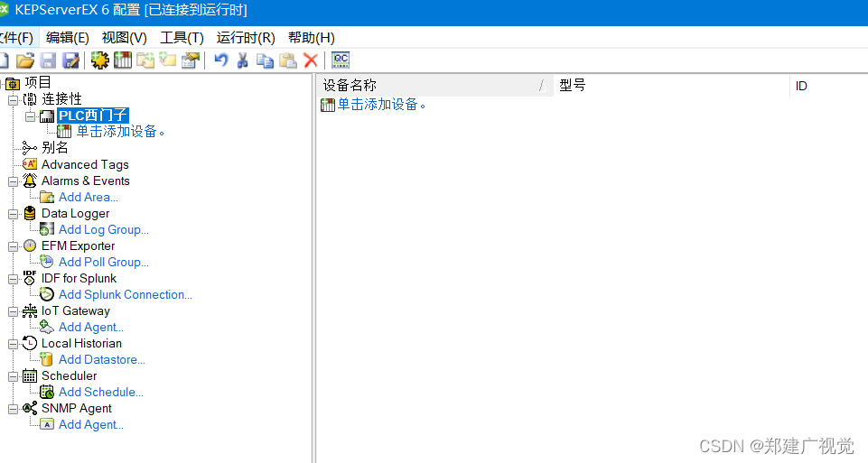Select the Advanced Tags label
Image resolution: width=868 pixels, height=463 pixels.
point(85,165)
